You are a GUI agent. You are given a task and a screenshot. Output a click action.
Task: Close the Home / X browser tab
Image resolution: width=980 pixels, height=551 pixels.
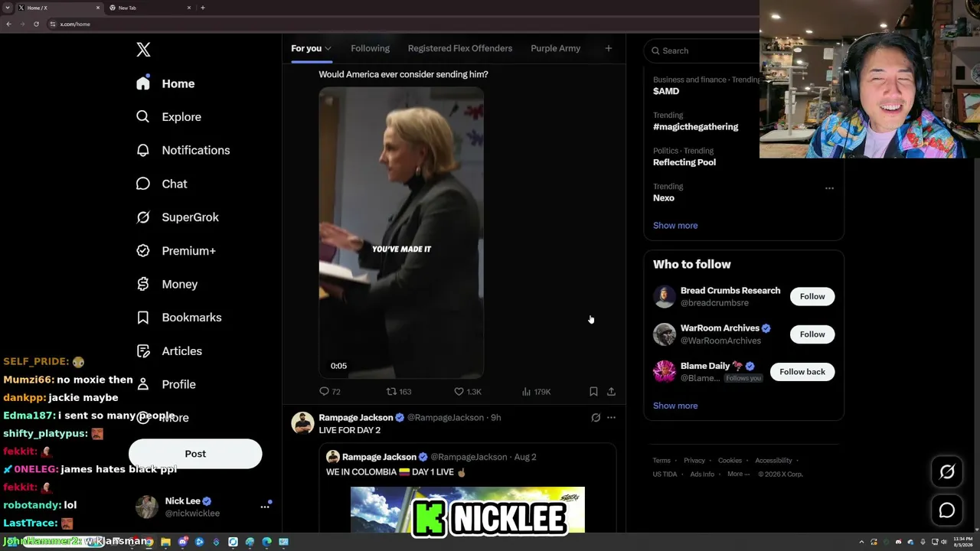(x=98, y=8)
